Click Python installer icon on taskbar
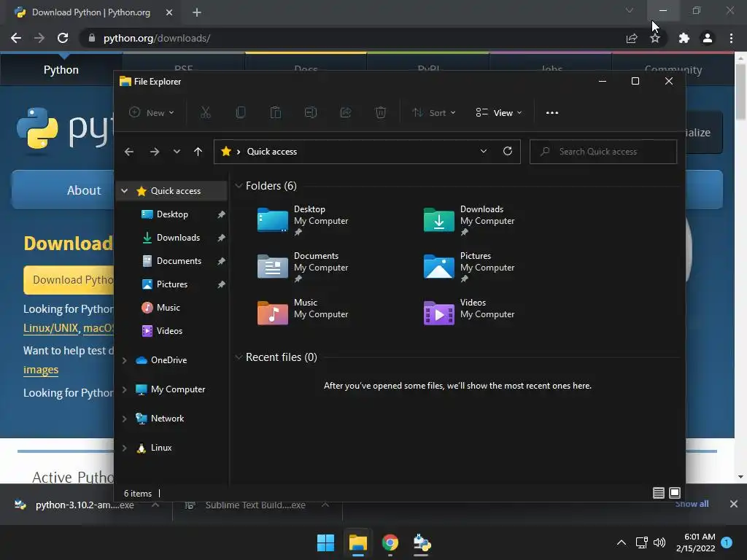Image resolution: width=747 pixels, height=560 pixels. tap(422, 542)
